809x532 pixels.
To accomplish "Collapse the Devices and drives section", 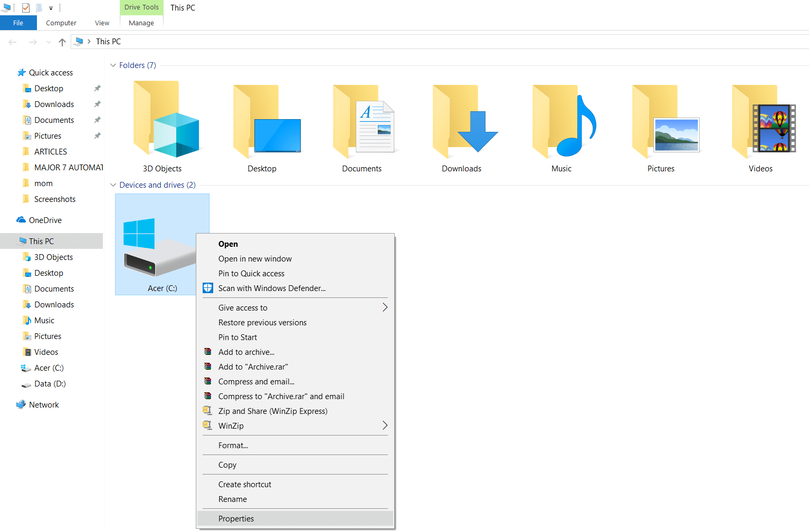I will 113,185.
